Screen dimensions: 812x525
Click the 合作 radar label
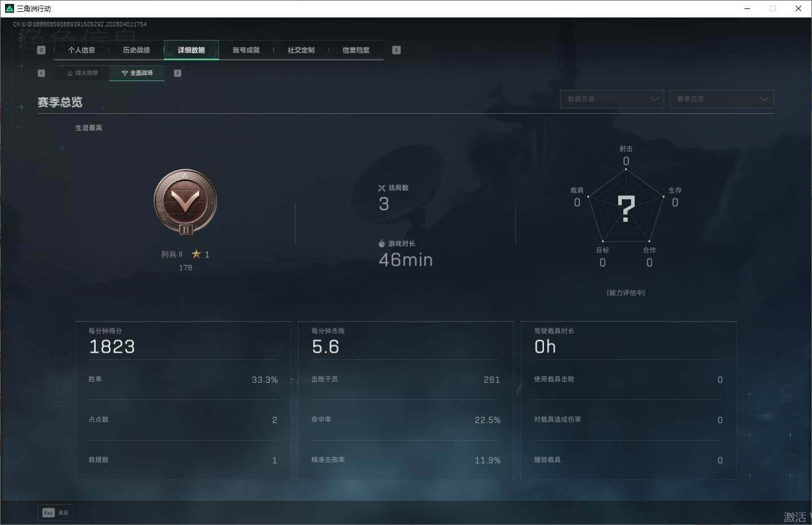650,250
